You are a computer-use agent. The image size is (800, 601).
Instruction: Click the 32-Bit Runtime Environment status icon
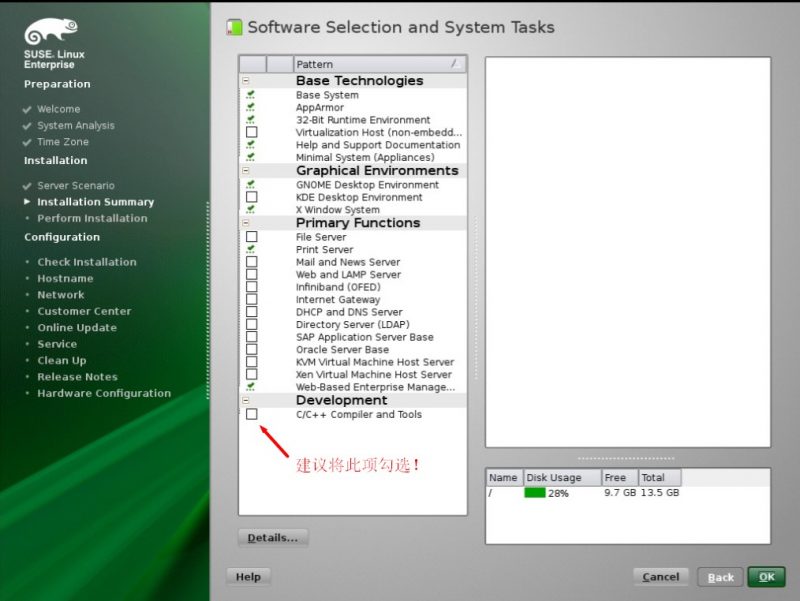point(251,120)
